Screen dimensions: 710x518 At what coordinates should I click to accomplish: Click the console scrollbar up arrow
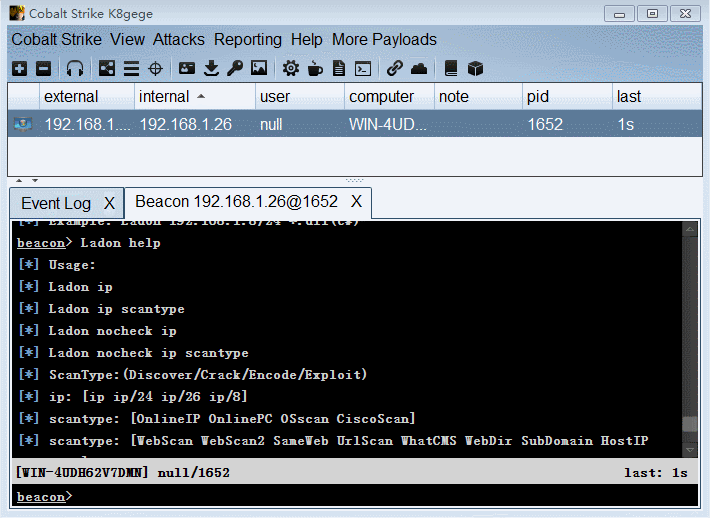tap(690, 230)
